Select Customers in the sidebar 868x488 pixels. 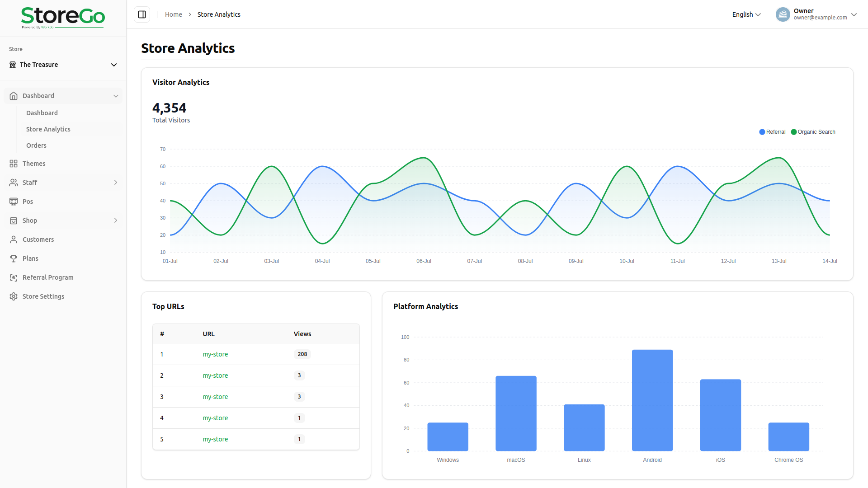(x=38, y=239)
